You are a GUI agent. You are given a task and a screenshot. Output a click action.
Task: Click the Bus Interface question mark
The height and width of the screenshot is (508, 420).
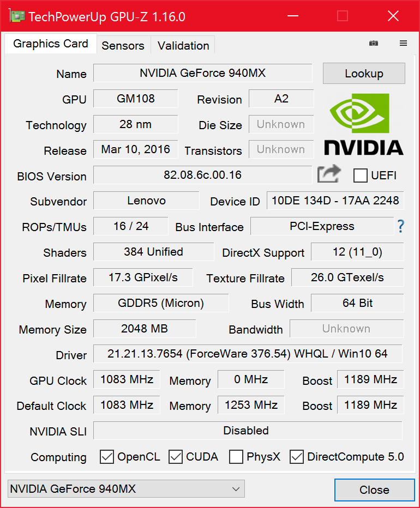(x=401, y=226)
